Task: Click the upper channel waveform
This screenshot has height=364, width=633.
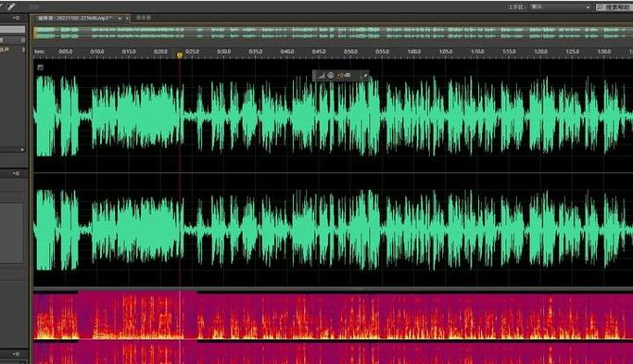Action: 333,116
